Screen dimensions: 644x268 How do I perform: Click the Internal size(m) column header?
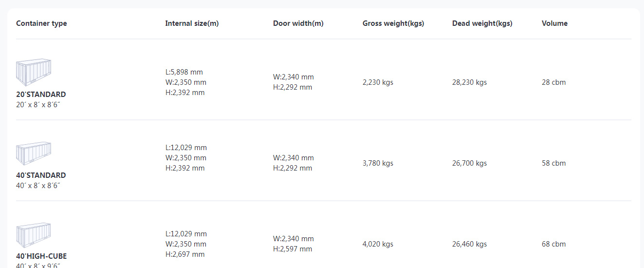pos(192,23)
